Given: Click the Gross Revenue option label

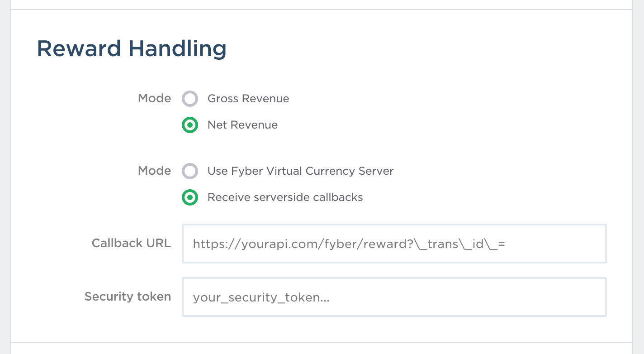Looking at the screenshot, I should click(248, 99).
